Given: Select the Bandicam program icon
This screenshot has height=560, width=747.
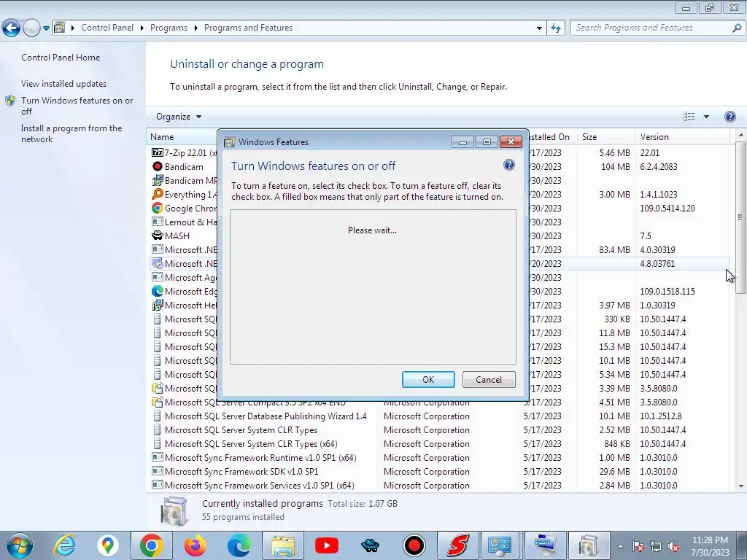Looking at the screenshot, I should coord(158,167).
